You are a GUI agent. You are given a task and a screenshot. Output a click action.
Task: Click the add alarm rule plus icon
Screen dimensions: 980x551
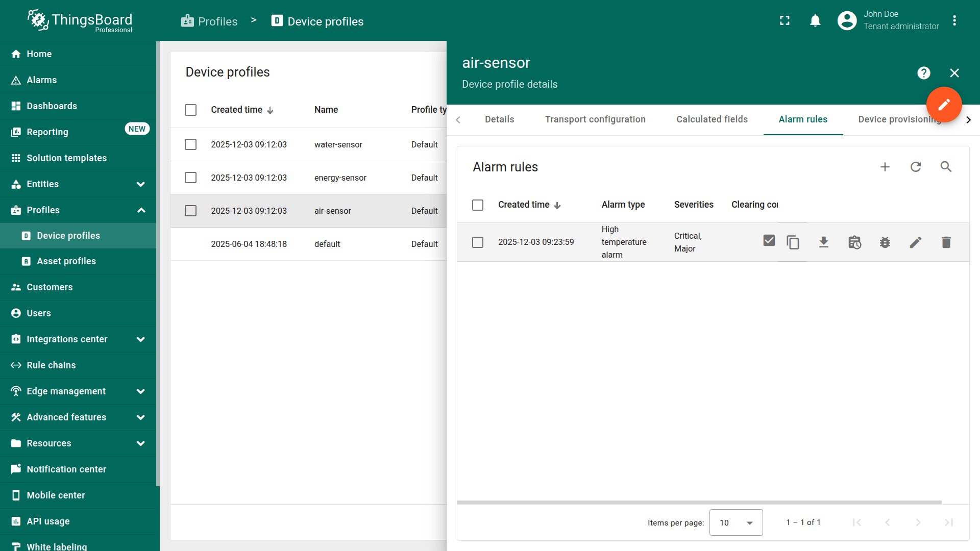(x=885, y=167)
